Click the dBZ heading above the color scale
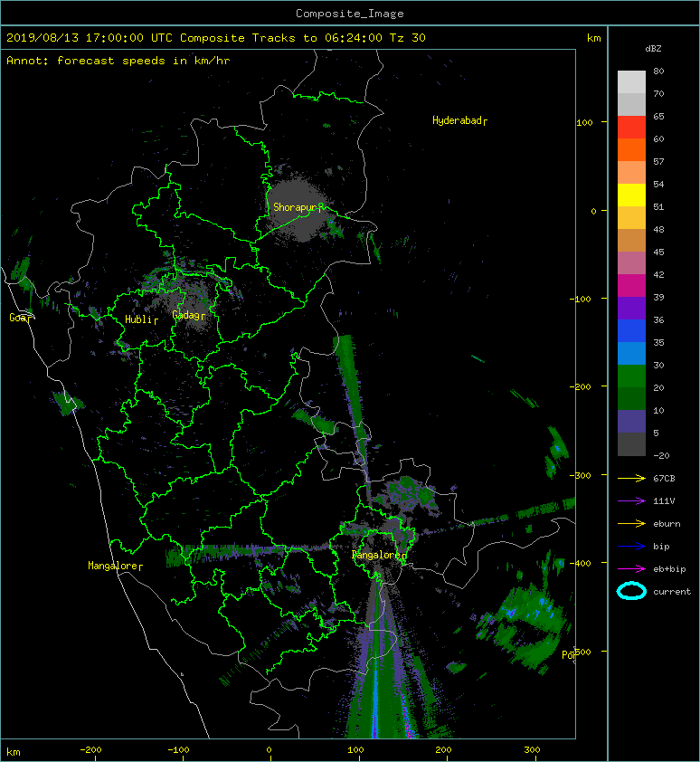This screenshot has height=762, width=700. (653, 49)
